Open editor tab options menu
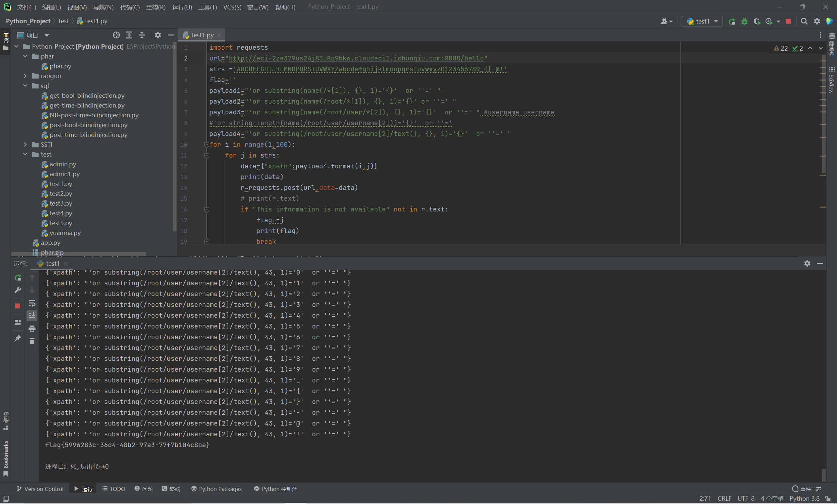 click(820, 35)
